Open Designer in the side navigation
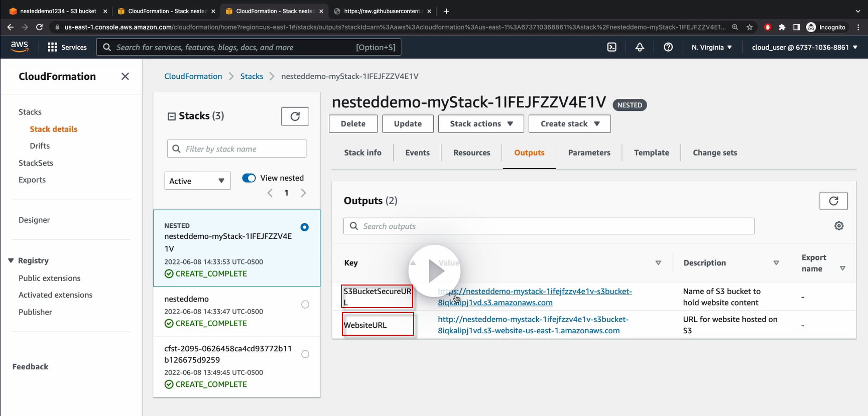 34,220
